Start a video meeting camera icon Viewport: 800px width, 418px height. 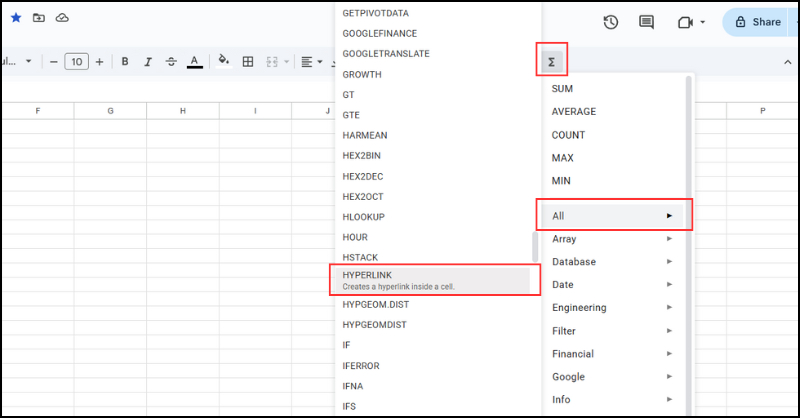click(685, 22)
